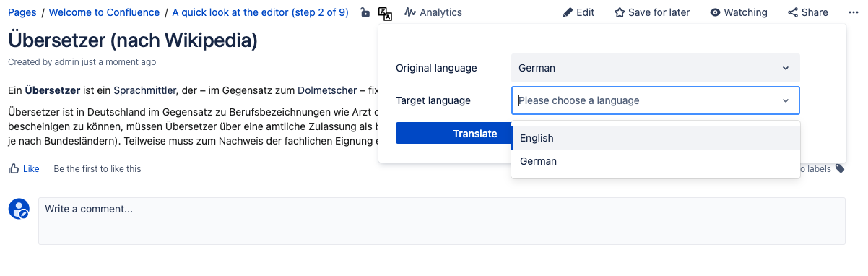Open 'A quick look at the editor' breadcrumb
The image size is (868, 276).
pos(260,12)
